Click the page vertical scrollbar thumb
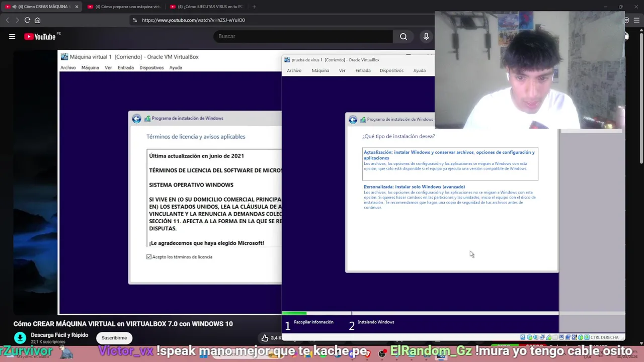This screenshot has height=362, width=644. tap(640, 97)
